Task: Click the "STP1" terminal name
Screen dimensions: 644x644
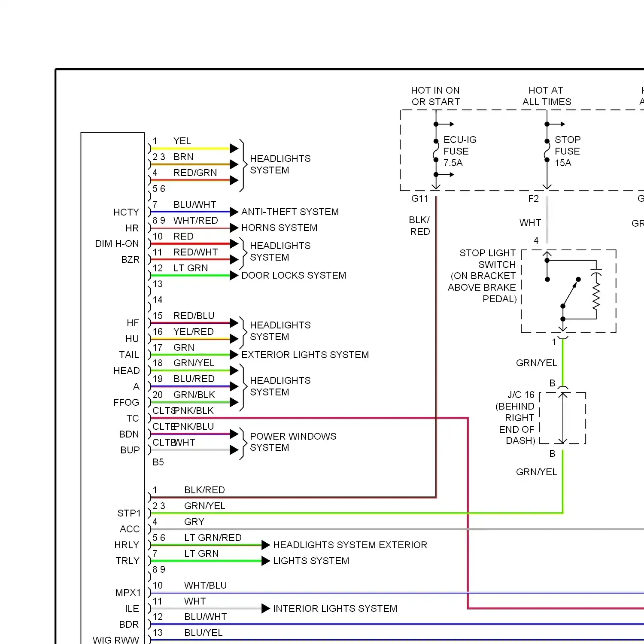Action: pyautogui.click(x=129, y=513)
